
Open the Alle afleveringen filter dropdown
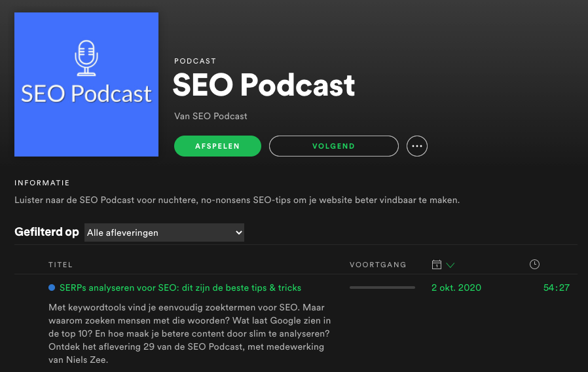tap(164, 232)
